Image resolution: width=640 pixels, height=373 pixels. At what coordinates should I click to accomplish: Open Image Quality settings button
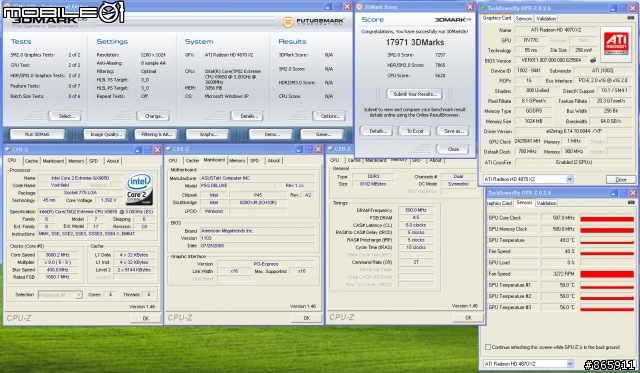(106, 134)
